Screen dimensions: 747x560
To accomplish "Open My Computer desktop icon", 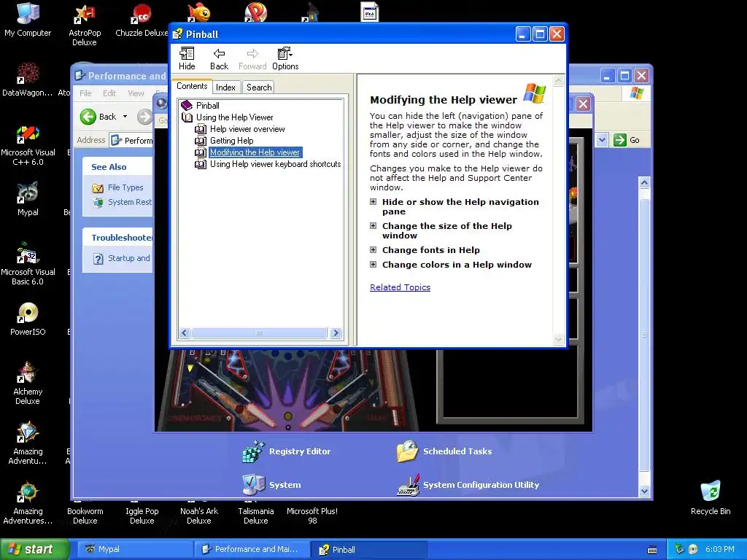I will click(x=28, y=20).
